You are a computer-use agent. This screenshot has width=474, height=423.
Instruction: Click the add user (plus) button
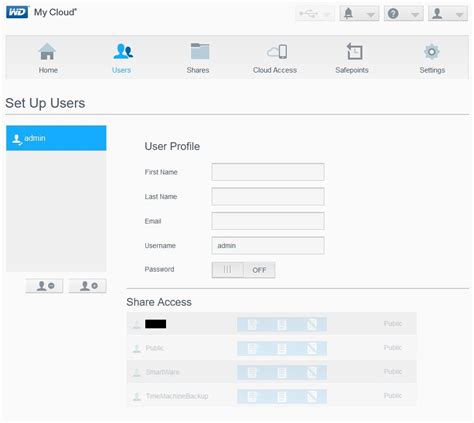click(x=88, y=286)
